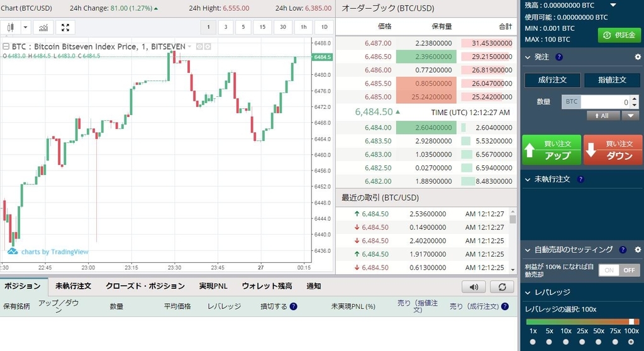Open charts by TradingView link
This screenshot has width=644, height=351.
[55, 252]
